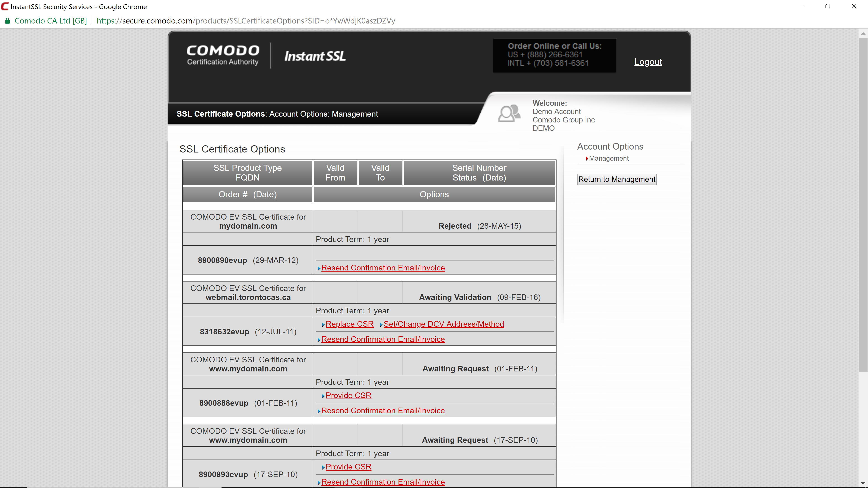This screenshot has width=868, height=488.
Task: Click Return to Management button
Action: 617,179
